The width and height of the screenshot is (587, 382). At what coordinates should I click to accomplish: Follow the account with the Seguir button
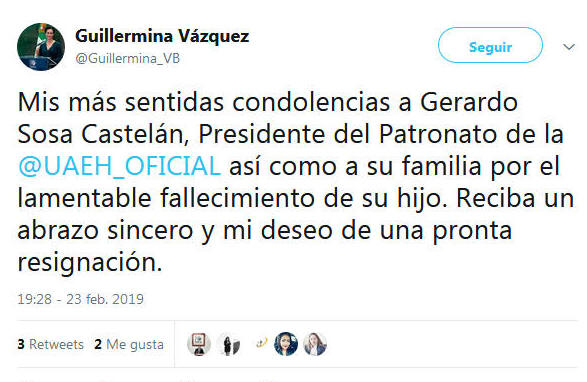(x=490, y=45)
